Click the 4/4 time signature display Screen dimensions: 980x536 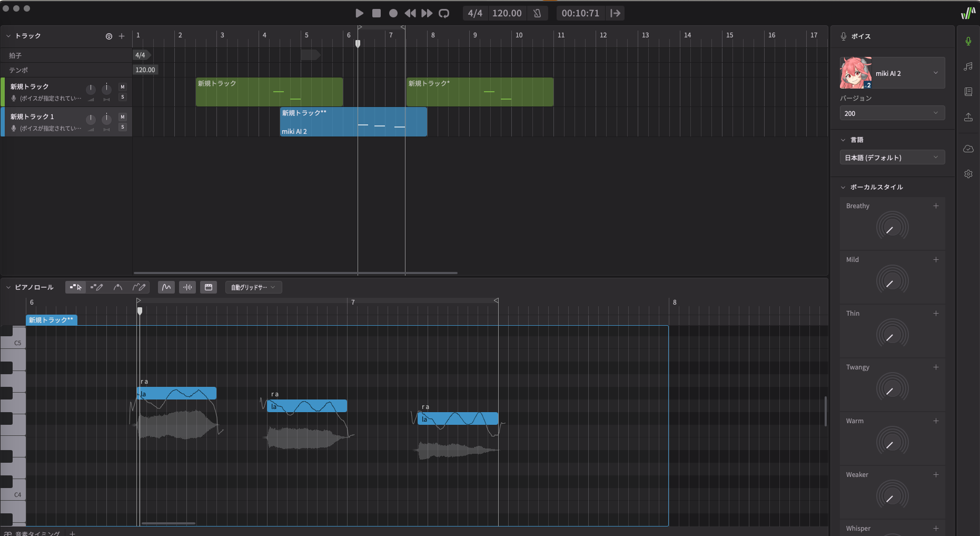[x=475, y=13]
